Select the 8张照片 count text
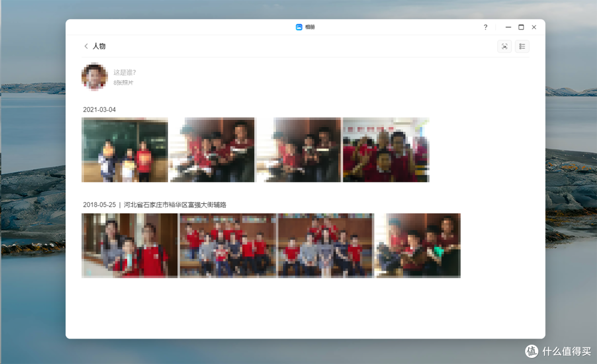 tap(123, 82)
